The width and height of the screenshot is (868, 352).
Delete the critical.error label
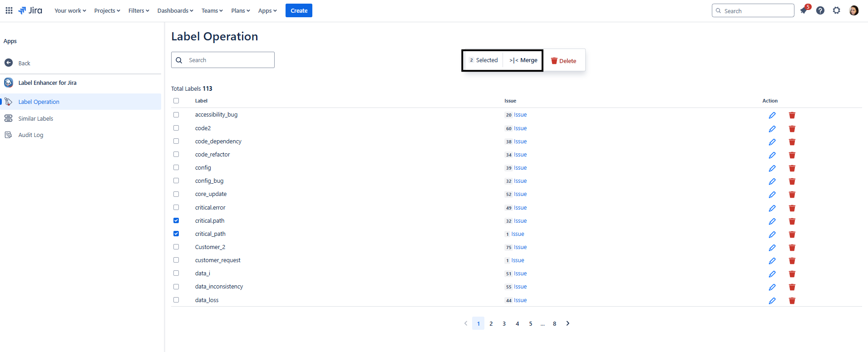pyautogui.click(x=792, y=208)
